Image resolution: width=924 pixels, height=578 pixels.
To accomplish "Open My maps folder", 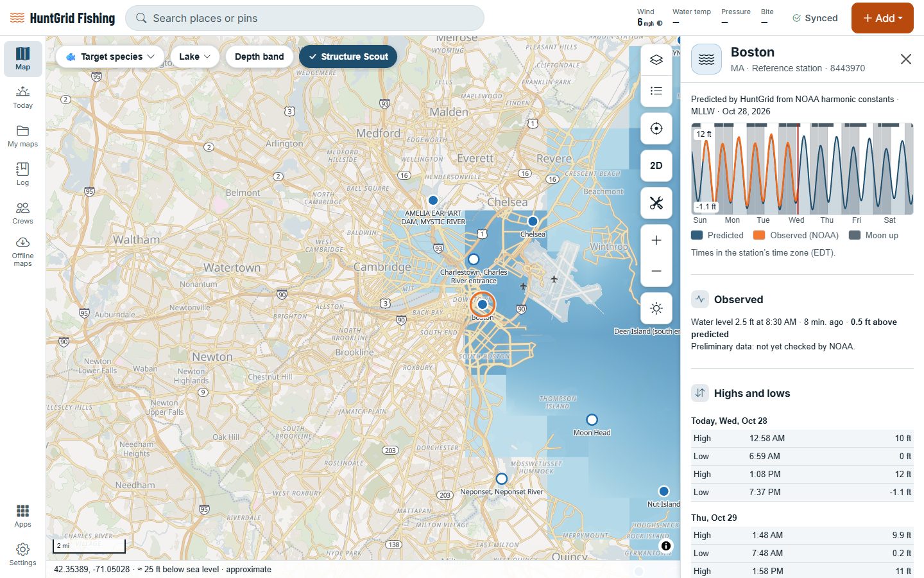I will click(x=23, y=136).
